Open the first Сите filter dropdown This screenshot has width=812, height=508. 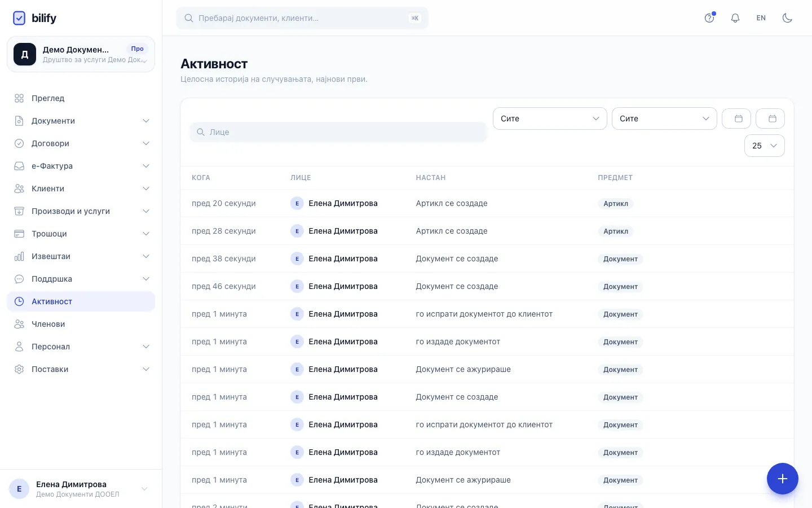tap(550, 119)
